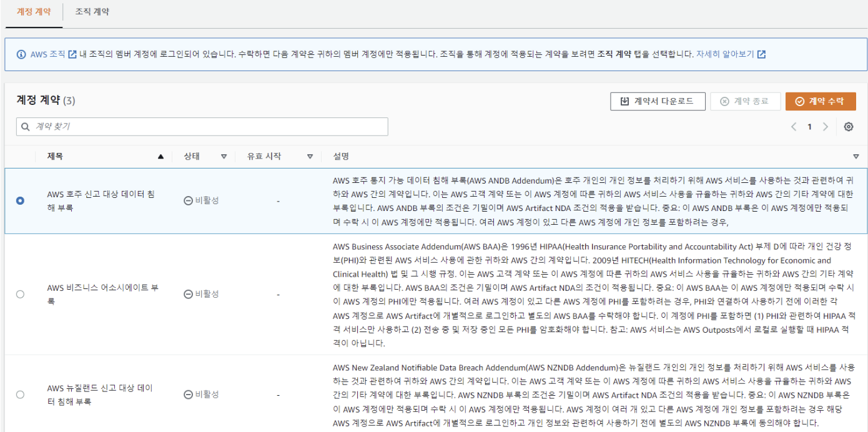Viewport: 868px width, 432px height.
Task: Focus the 계약 찾기 search field
Action: (202, 127)
